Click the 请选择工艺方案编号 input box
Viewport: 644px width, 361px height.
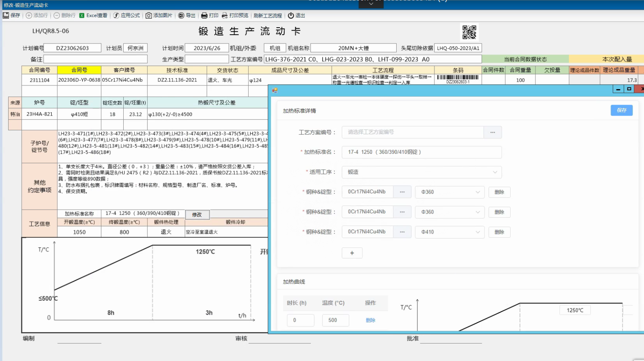(x=413, y=132)
